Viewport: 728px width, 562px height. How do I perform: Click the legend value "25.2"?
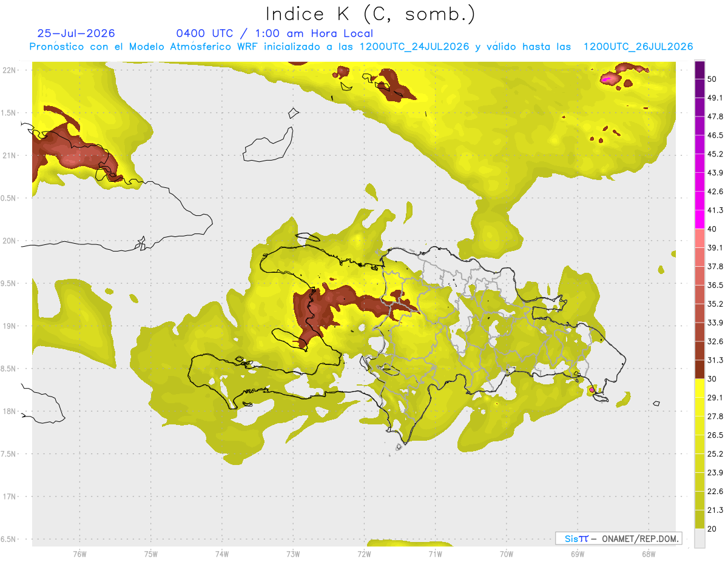pyautogui.click(x=716, y=453)
